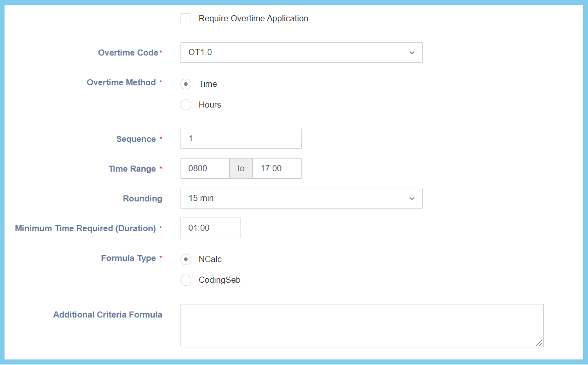
Task: Click the Additional Criteria Formula label
Action: [107, 315]
